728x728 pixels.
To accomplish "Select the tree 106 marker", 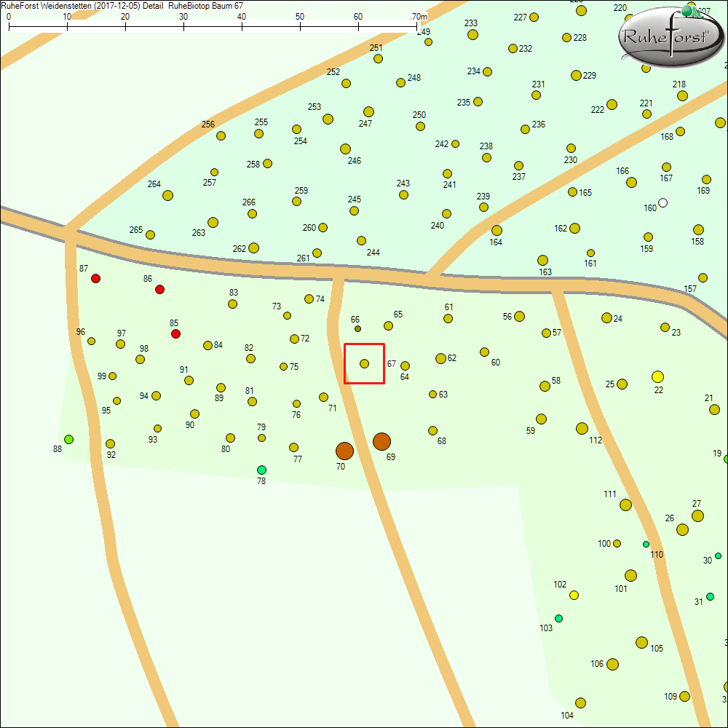I will 612,664.
